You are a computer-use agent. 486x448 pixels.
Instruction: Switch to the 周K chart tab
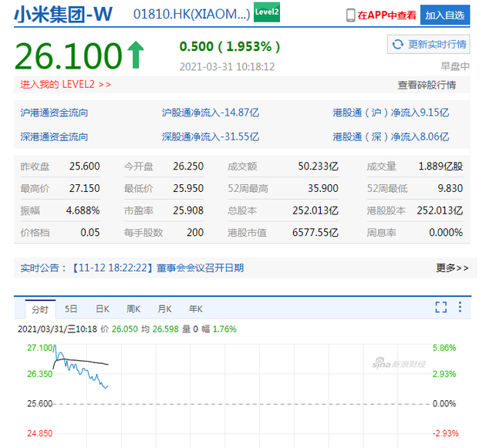click(x=133, y=309)
